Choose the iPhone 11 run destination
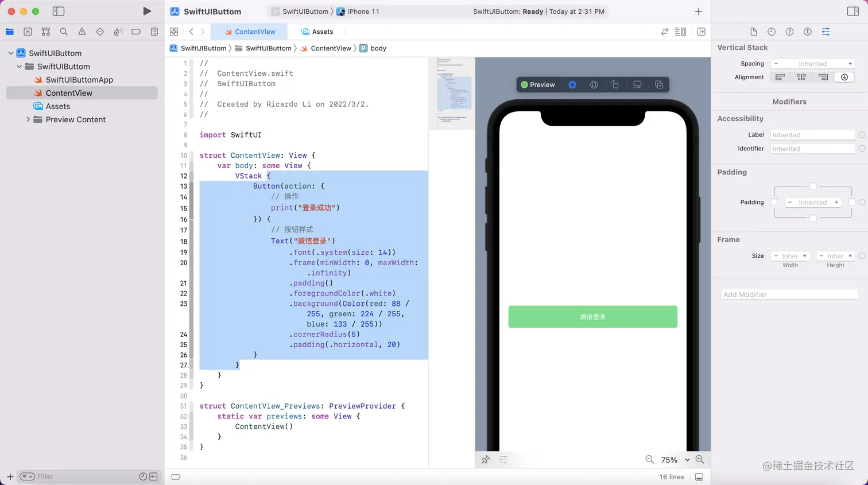 pyautogui.click(x=358, y=11)
